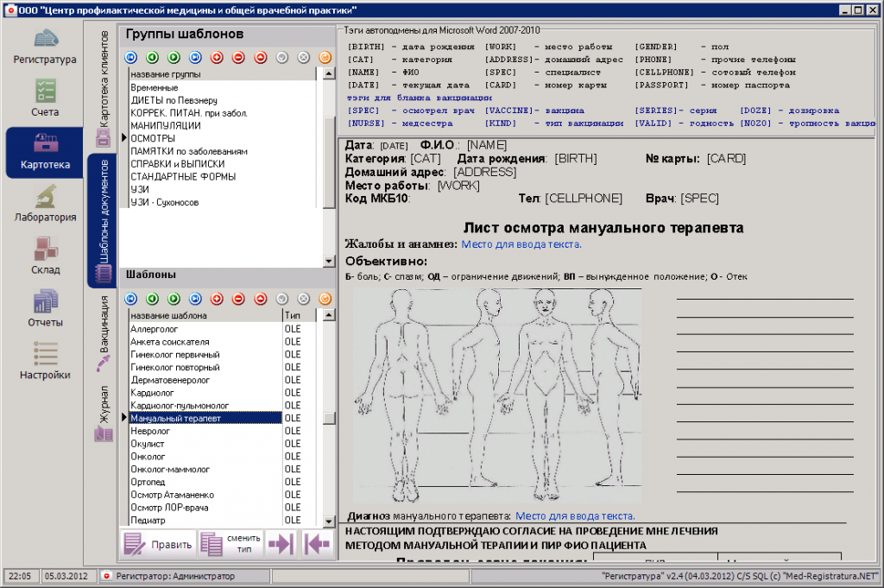Open Настройки settings

(45, 363)
